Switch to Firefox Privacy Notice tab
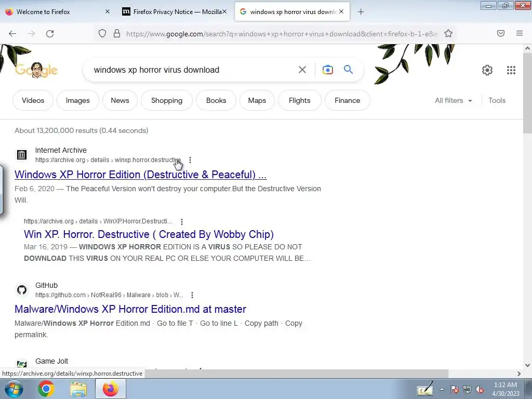 [174, 11]
